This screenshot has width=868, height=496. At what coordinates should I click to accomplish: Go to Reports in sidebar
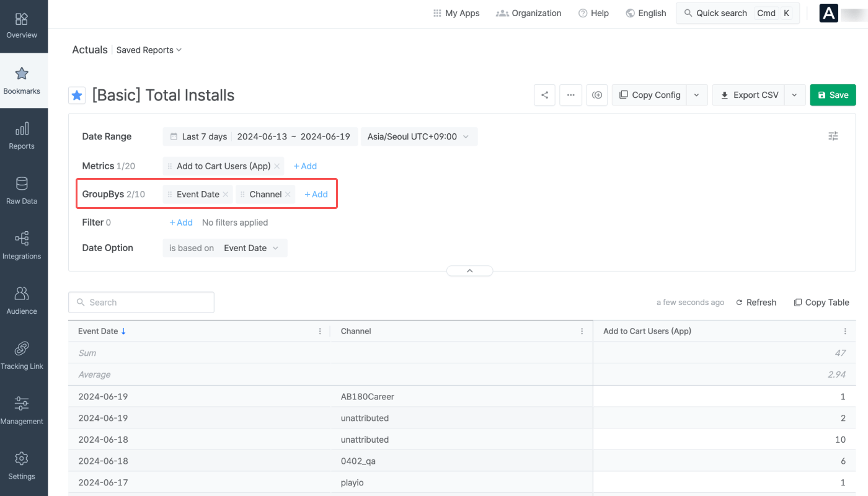[22, 136]
